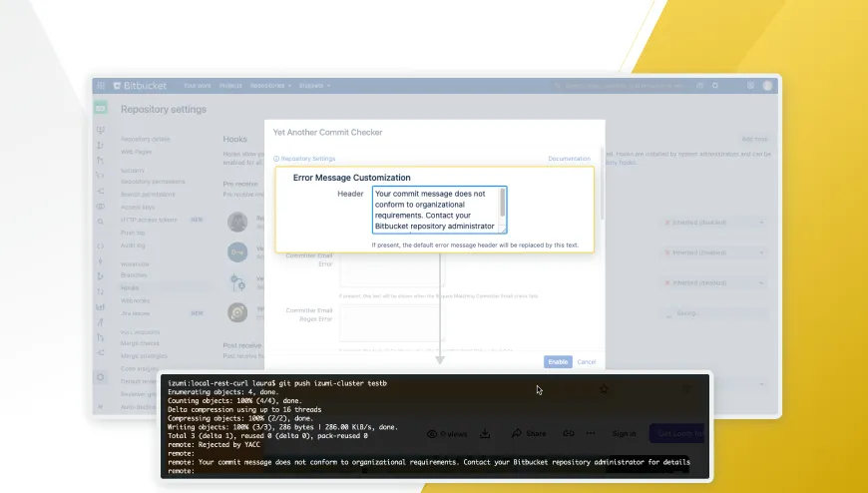
Task: Click the Enable button in the dialog
Action: click(558, 361)
